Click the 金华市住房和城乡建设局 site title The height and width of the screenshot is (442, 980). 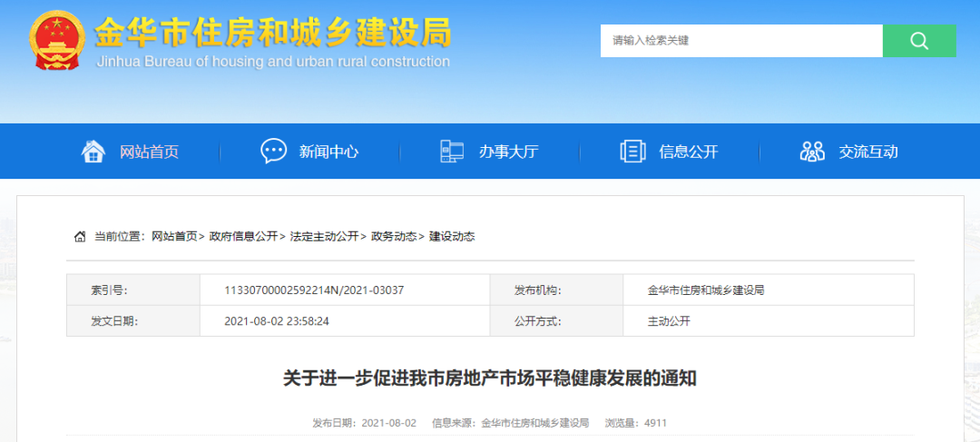tap(272, 34)
